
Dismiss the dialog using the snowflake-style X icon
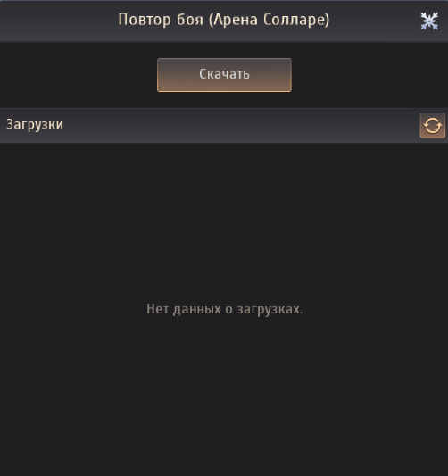(429, 21)
